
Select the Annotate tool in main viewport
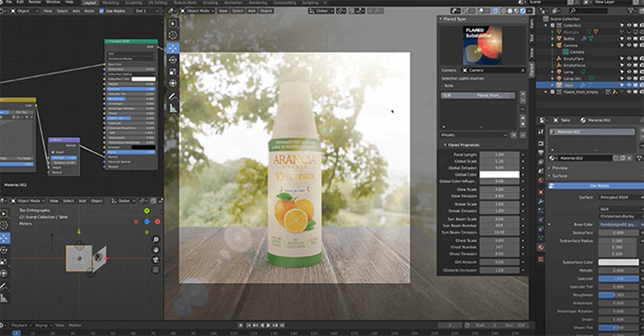pyautogui.click(x=173, y=97)
